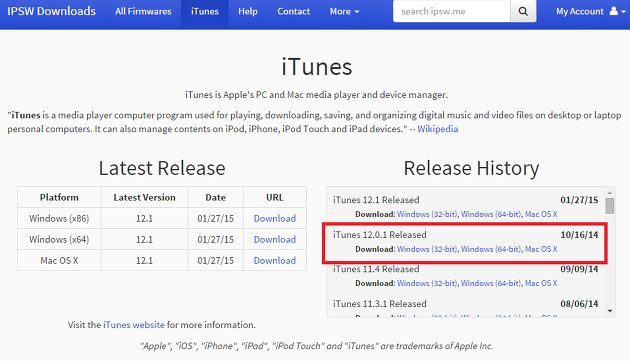Click the '09/09/14' release date

[579, 269]
